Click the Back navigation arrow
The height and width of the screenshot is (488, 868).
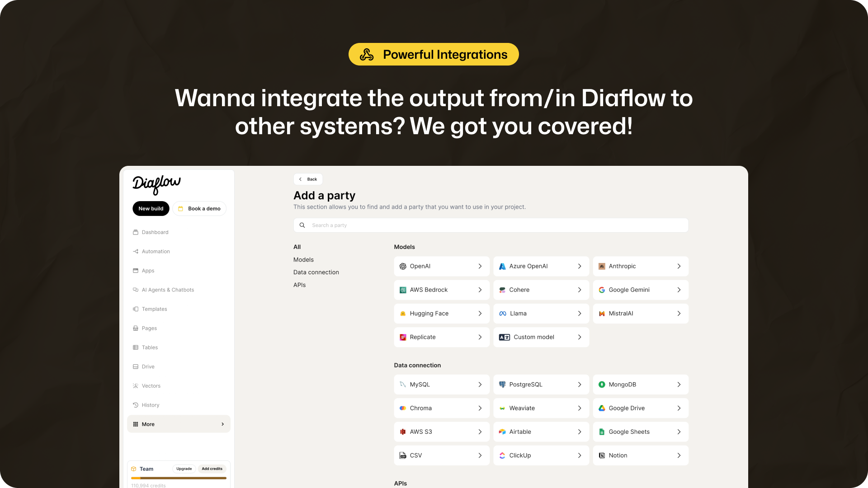301,179
